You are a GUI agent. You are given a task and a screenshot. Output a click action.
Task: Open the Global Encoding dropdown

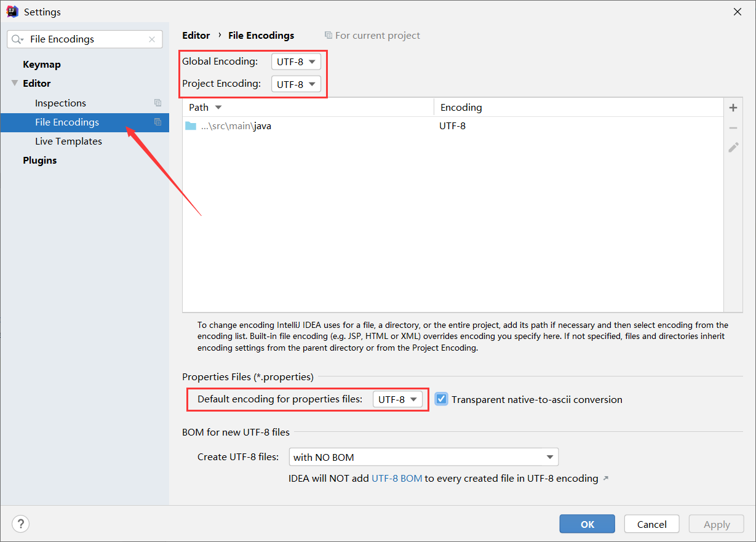pyautogui.click(x=296, y=62)
